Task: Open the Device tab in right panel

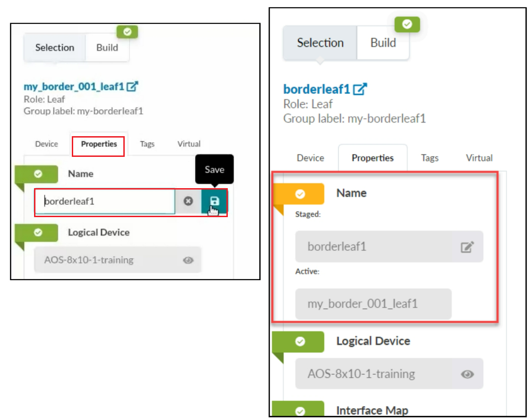Action: click(310, 158)
